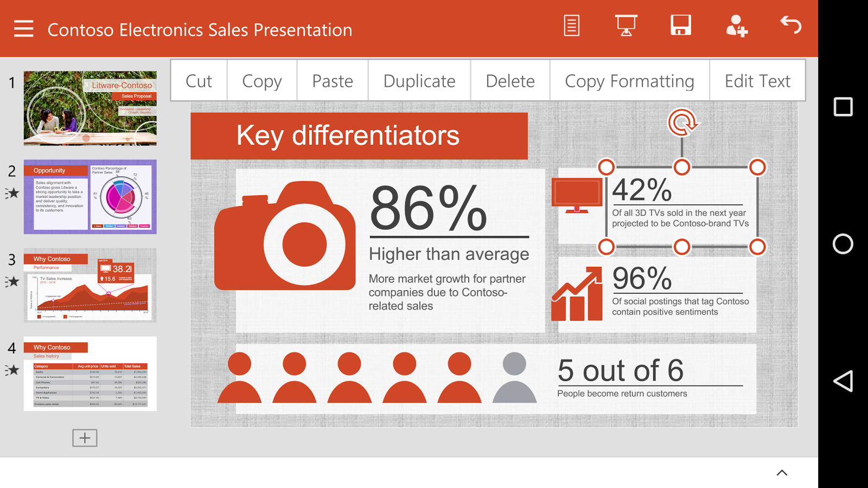Add a new slide with plus button
Image resolution: width=868 pixels, height=488 pixels.
85,438
